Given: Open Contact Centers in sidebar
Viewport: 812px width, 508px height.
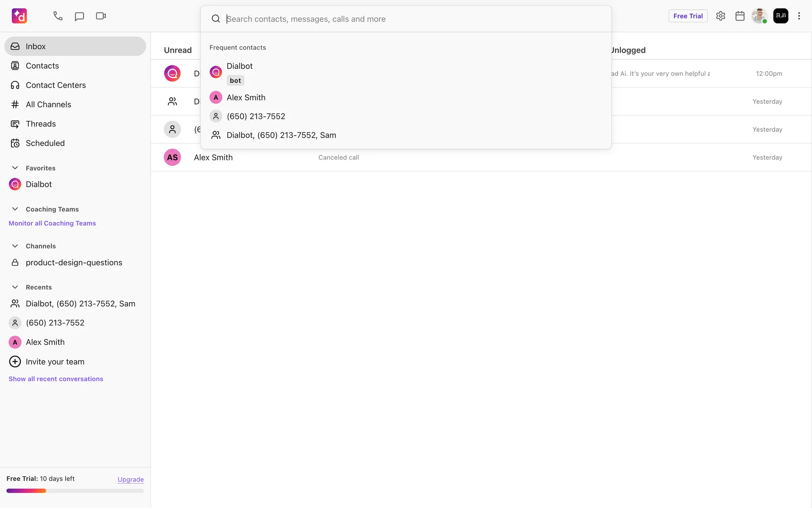Looking at the screenshot, I should point(55,85).
